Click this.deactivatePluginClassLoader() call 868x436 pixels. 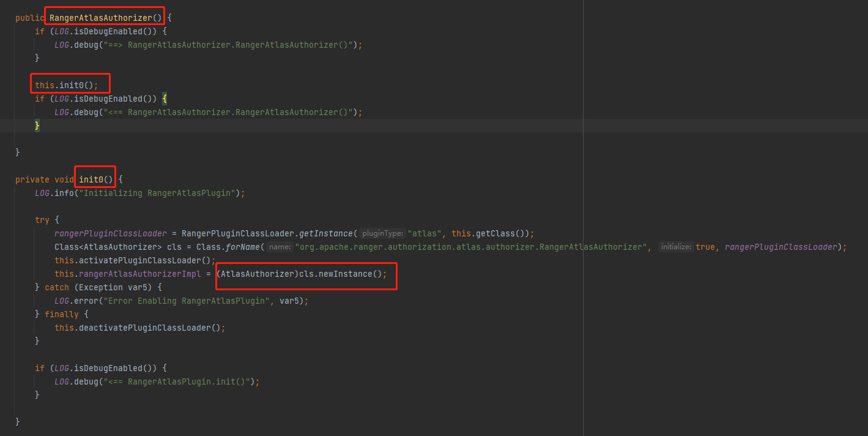pyautogui.click(x=138, y=328)
